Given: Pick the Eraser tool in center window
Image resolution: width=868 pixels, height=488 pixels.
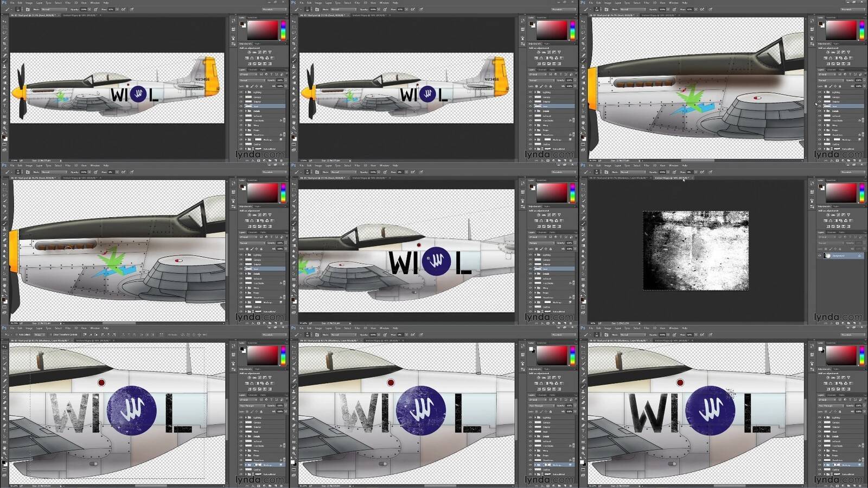Looking at the screenshot, I should [294, 240].
